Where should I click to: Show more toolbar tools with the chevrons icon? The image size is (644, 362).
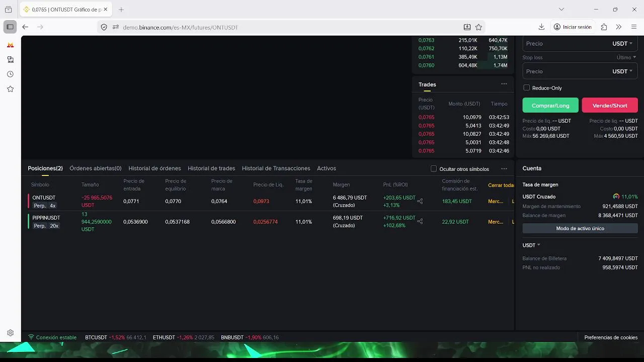pyautogui.click(x=619, y=27)
